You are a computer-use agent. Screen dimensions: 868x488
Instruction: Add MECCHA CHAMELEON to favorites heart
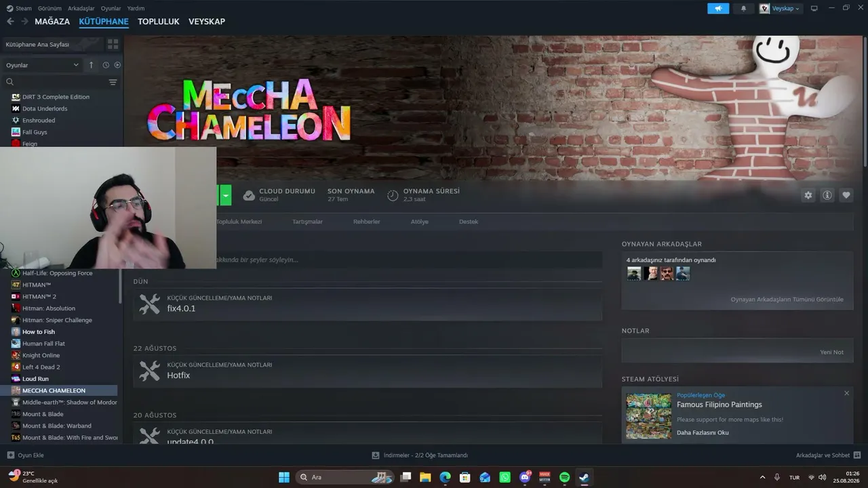click(846, 195)
